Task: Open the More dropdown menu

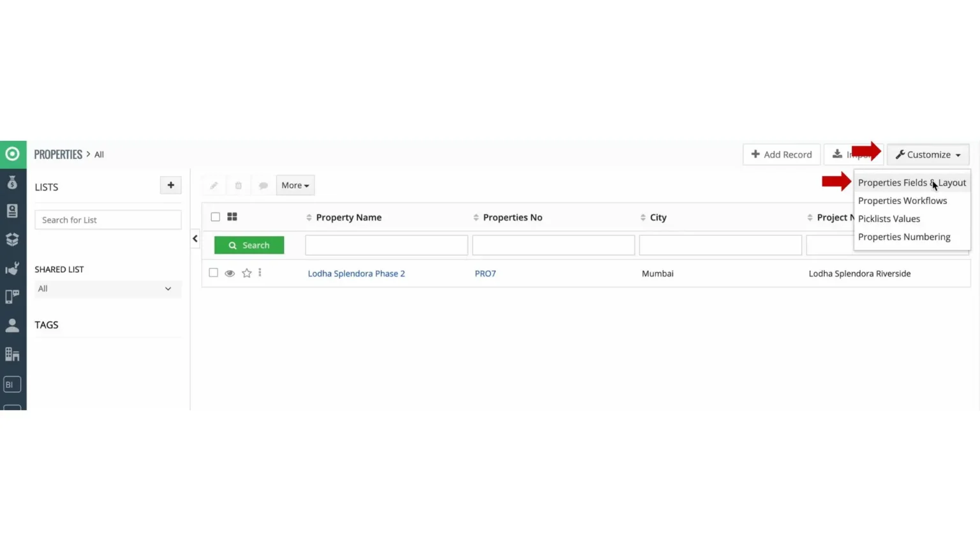Action: (x=294, y=185)
